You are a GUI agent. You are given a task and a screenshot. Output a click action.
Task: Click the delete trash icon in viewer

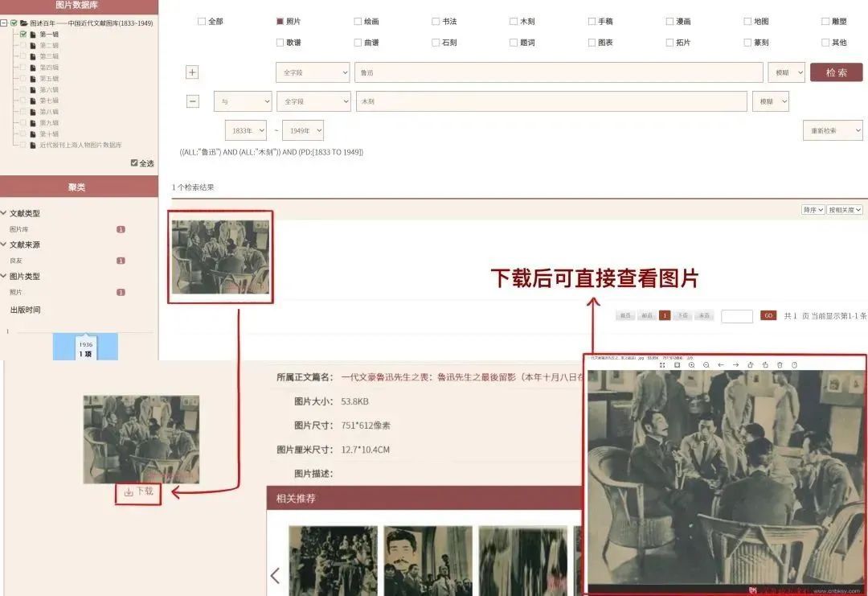(780, 365)
